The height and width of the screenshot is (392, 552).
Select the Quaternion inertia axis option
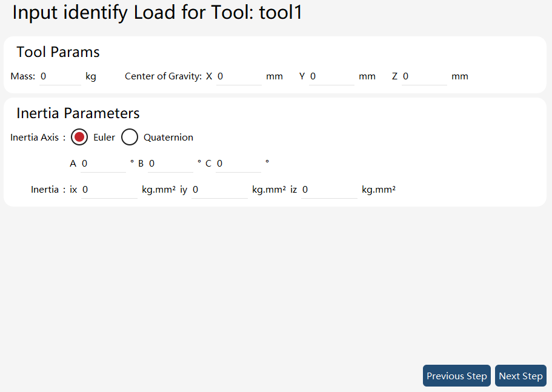click(x=130, y=137)
